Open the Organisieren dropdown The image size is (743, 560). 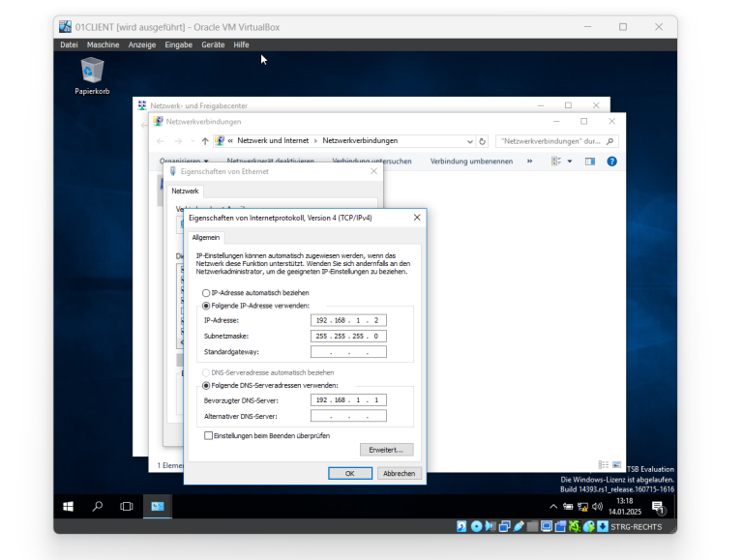(184, 162)
